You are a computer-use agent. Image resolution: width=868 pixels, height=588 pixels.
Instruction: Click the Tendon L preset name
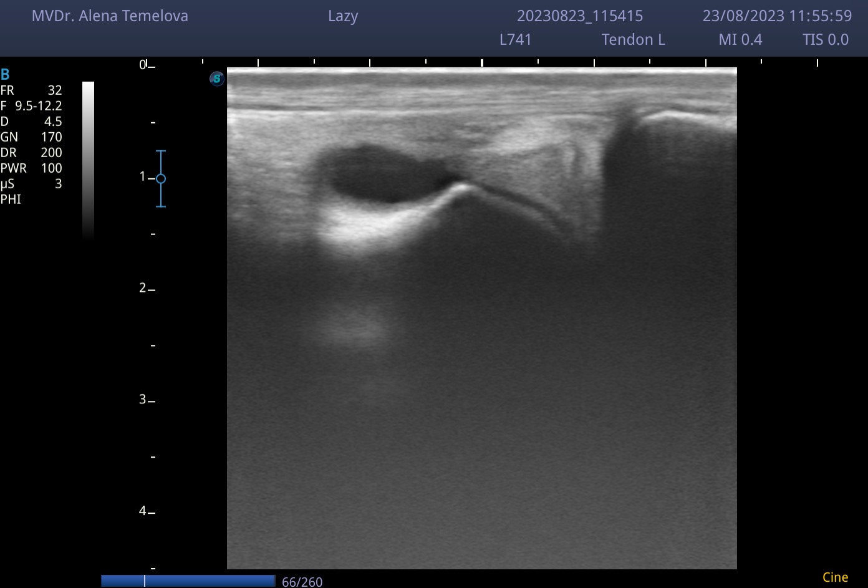(x=633, y=40)
